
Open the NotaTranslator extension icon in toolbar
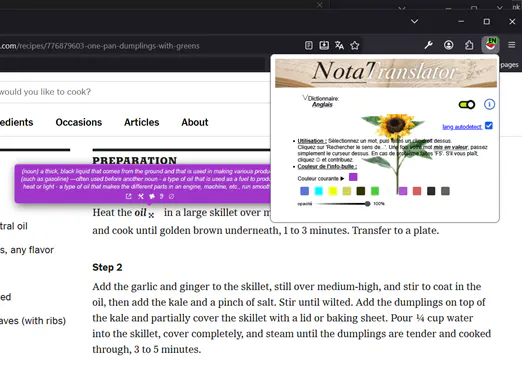pos(490,45)
